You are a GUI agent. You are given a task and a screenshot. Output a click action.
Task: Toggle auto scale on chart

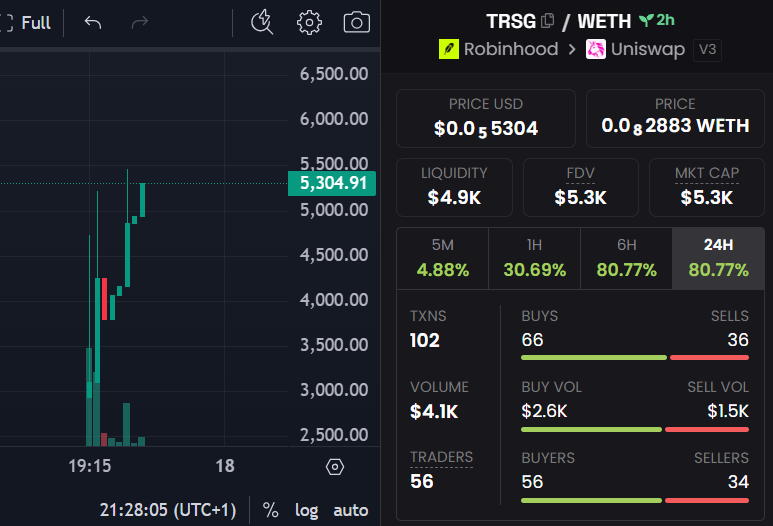tap(351, 510)
